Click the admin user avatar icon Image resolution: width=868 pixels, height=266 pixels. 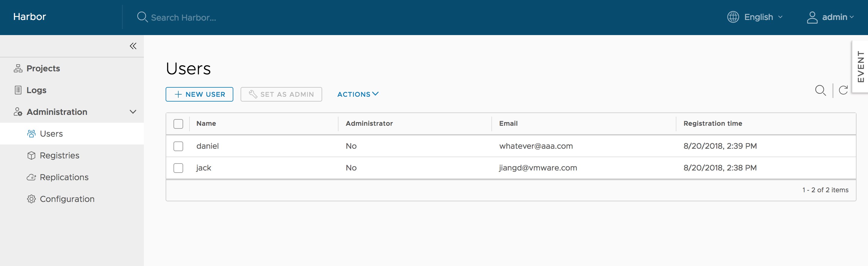coord(812,17)
